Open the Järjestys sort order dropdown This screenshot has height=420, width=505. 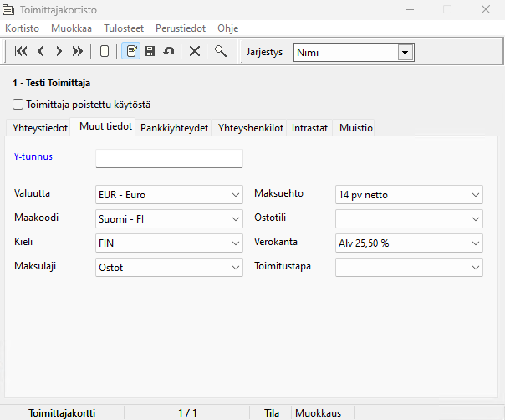pos(406,52)
